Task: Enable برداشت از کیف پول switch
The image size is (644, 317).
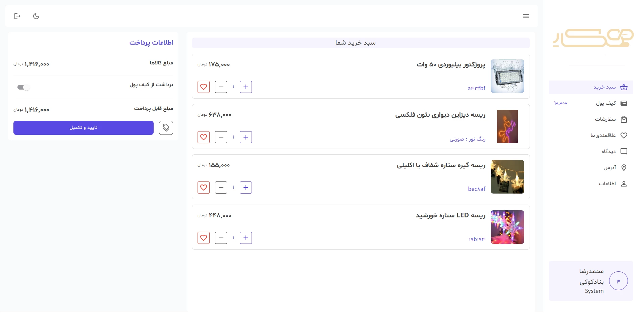Action: [x=23, y=87]
